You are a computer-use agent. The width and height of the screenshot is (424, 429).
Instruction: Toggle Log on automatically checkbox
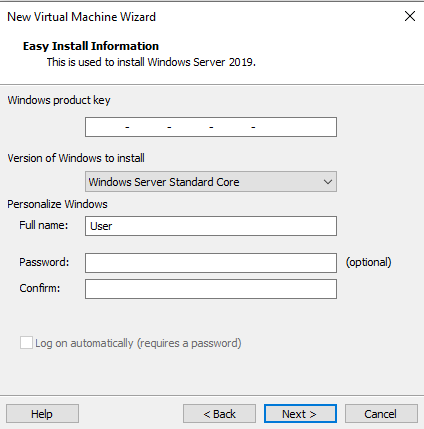26,343
